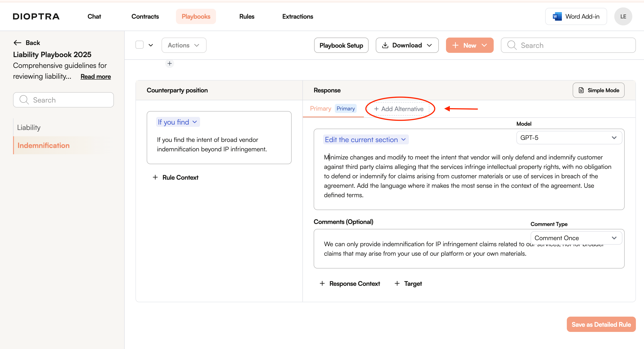
Task: Open the Comment Once type dropdown
Action: (576, 238)
